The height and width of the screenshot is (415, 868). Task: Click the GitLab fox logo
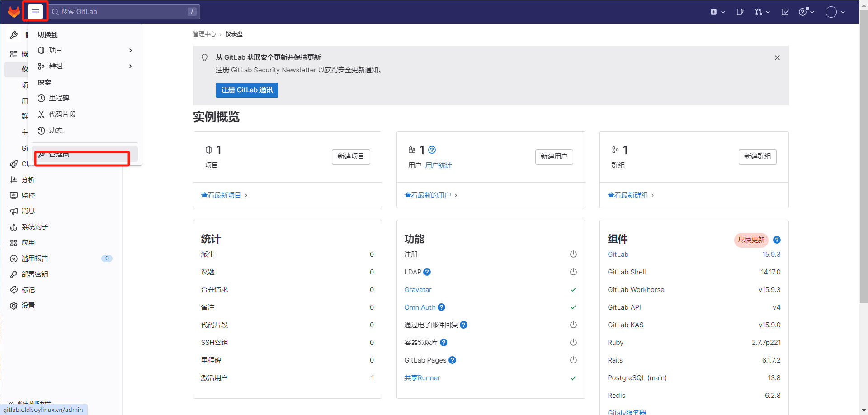[14, 12]
